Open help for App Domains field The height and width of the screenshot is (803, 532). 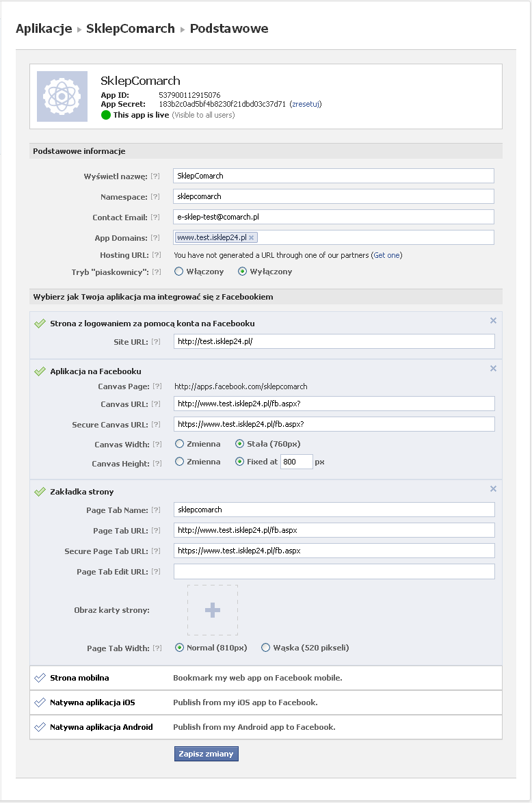click(155, 237)
